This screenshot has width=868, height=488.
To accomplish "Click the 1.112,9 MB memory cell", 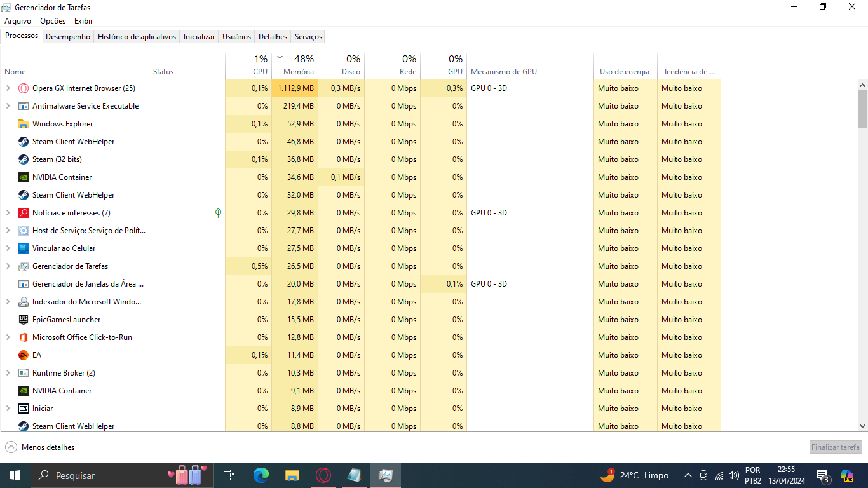I will tap(295, 88).
